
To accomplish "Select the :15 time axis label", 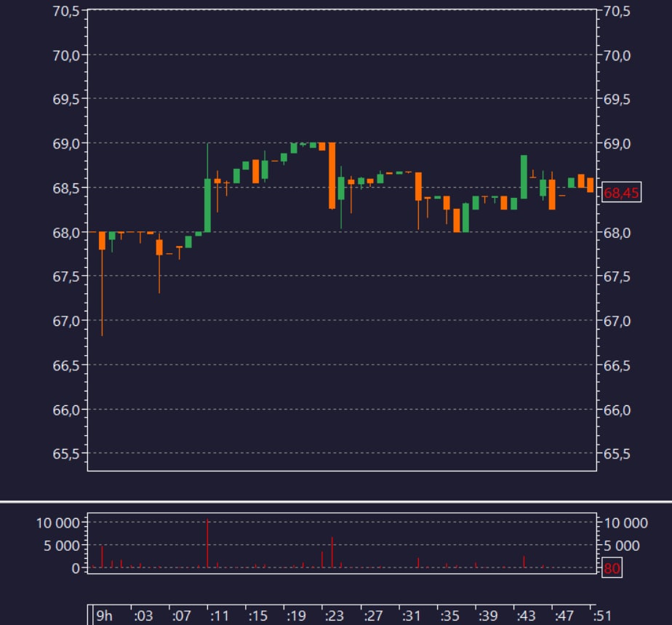I will coord(258,616).
